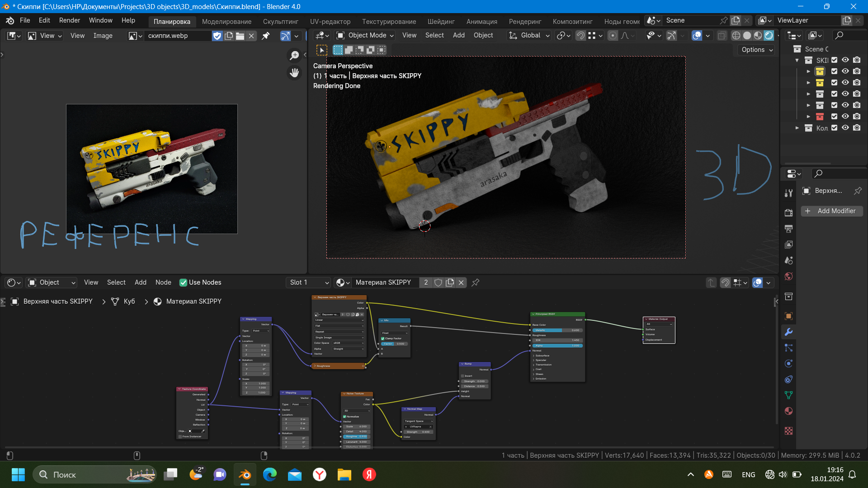Open the Material properties tab
Image resolution: width=868 pixels, height=488 pixels.
[x=789, y=411]
